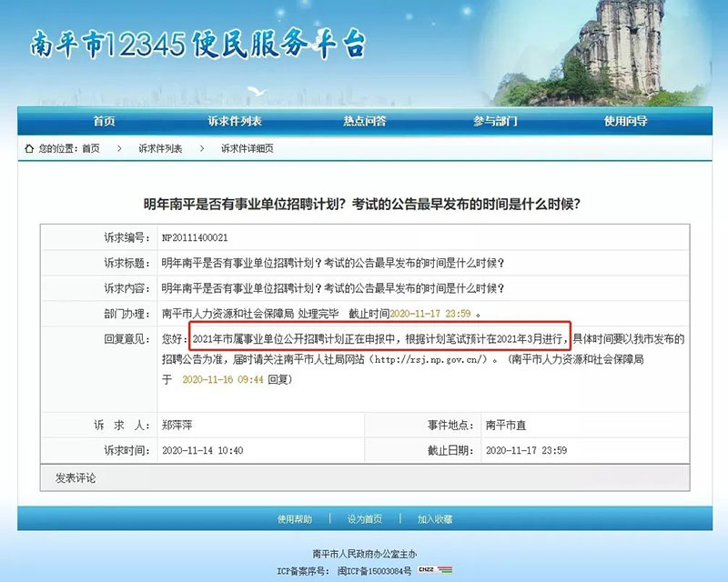The height and width of the screenshot is (582, 728).
Task: Click the bold request title heading
Action: point(362,204)
